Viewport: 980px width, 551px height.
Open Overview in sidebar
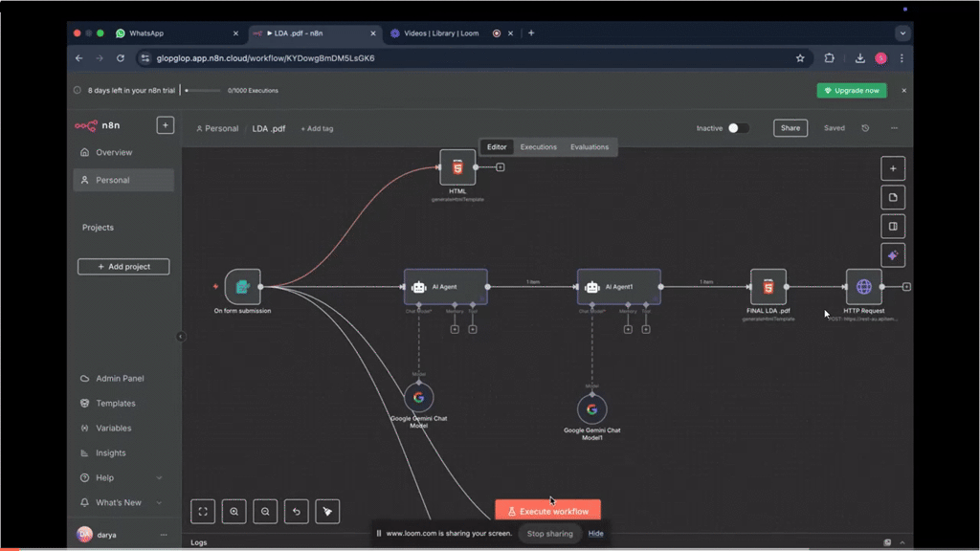tap(123, 152)
